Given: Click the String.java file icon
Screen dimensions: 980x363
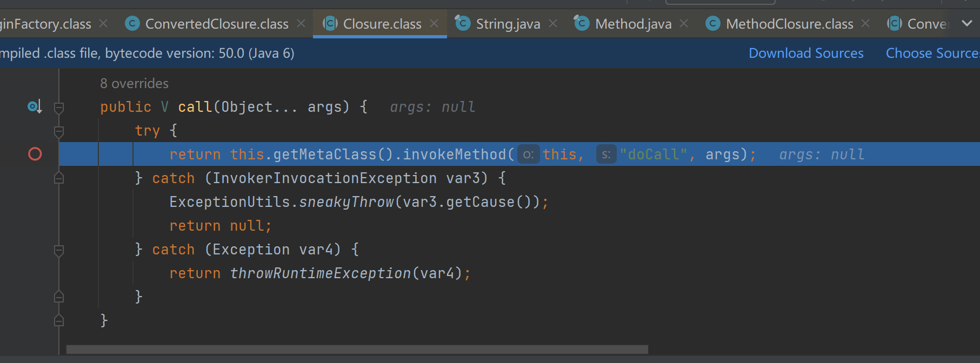Looking at the screenshot, I should point(463,23).
